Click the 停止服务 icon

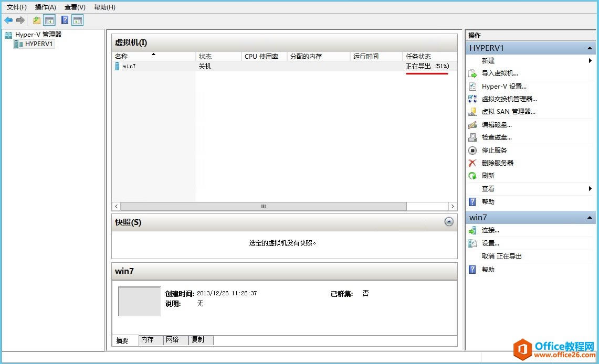[472, 151]
